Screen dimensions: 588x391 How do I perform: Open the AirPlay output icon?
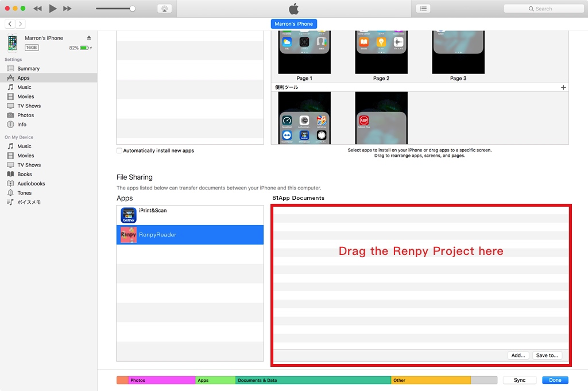164,9
